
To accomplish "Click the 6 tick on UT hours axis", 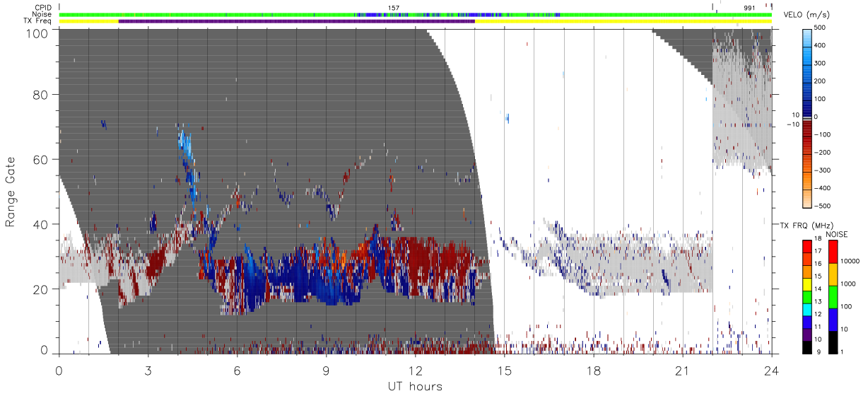I will pyautogui.click(x=237, y=371).
